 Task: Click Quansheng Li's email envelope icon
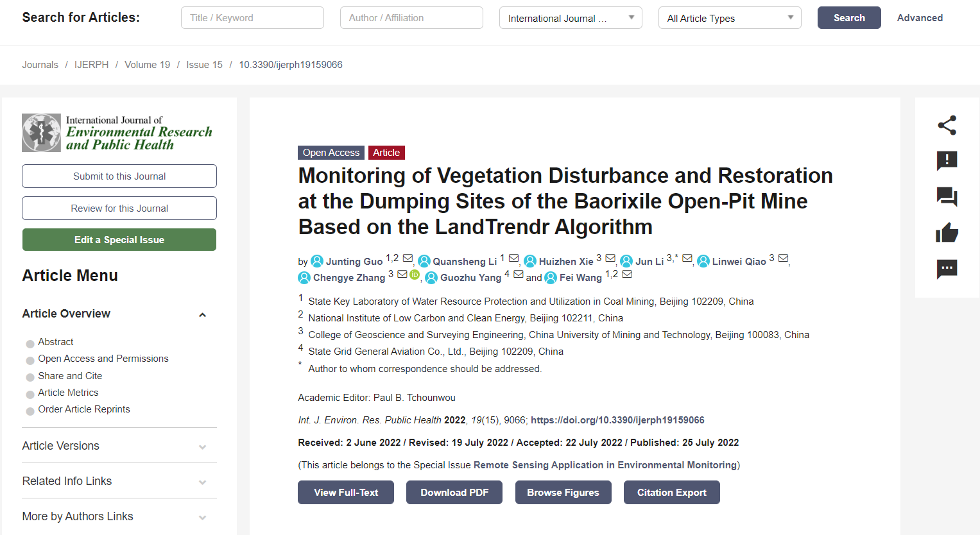point(513,258)
